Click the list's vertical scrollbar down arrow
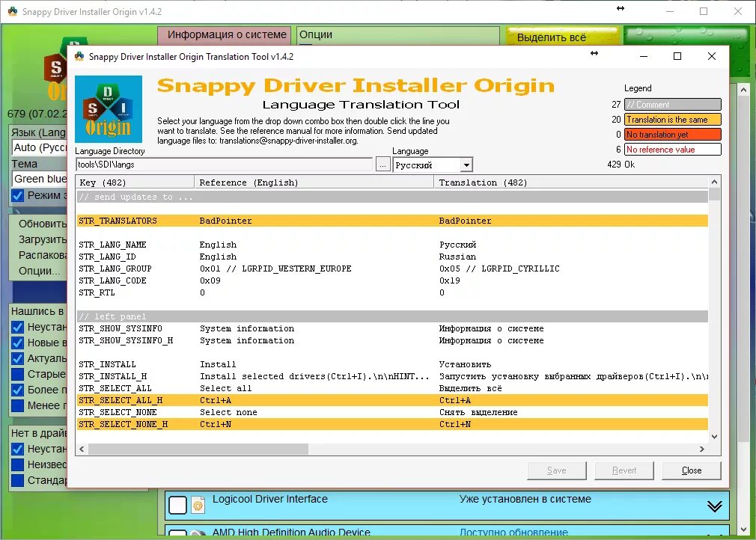This screenshot has height=540, width=756. tap(715, 437)
